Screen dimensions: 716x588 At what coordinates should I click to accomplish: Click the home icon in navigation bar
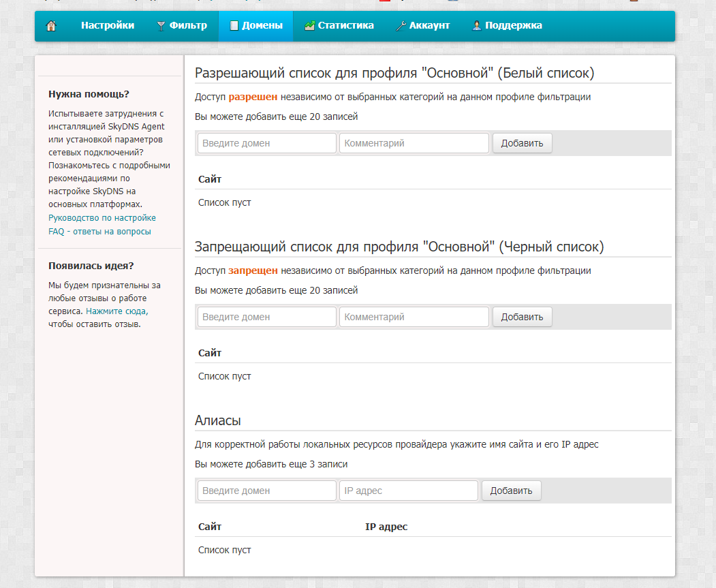51,26
